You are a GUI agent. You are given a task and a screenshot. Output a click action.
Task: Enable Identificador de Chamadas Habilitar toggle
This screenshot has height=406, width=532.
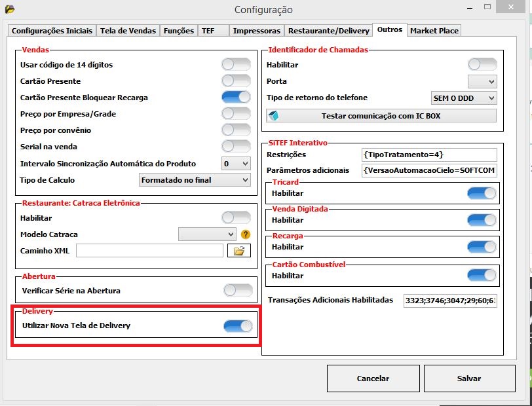pyautogui.click(x=482, y=65)
